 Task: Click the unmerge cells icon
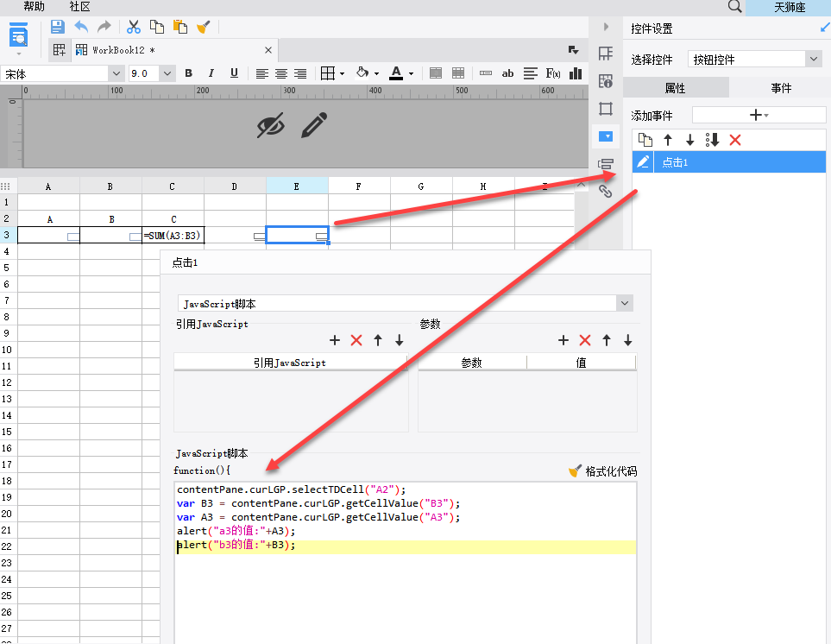tap(458, 73)
